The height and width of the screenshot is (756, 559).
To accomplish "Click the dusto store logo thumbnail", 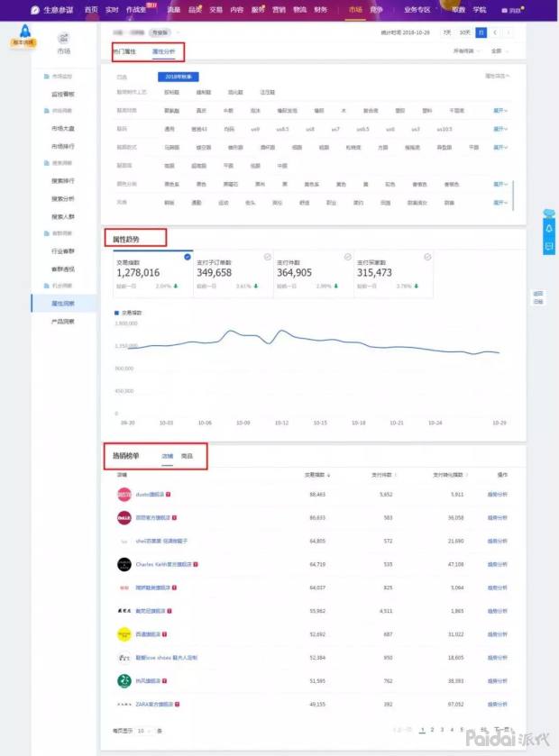I will point(124,494).
